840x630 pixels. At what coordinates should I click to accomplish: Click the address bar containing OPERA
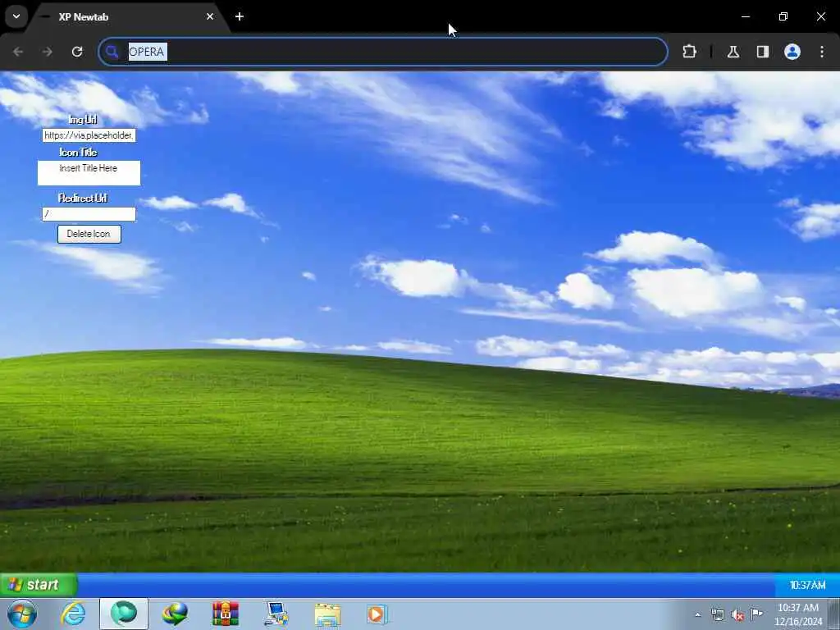383,52
